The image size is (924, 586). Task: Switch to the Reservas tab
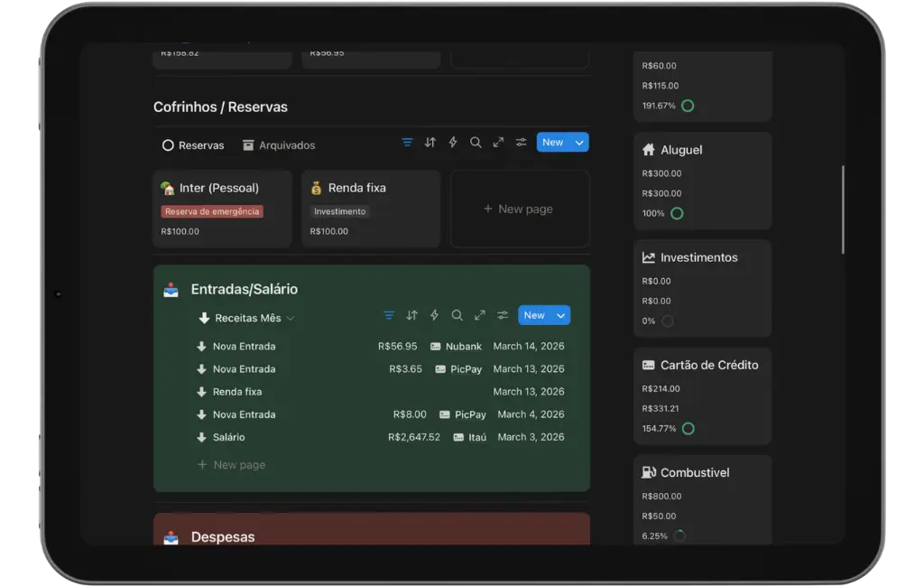click(x=193, y=145)
